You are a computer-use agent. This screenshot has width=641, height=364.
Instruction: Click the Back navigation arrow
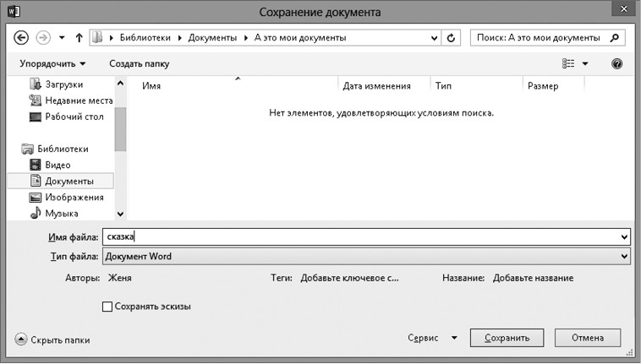(22, 38)
